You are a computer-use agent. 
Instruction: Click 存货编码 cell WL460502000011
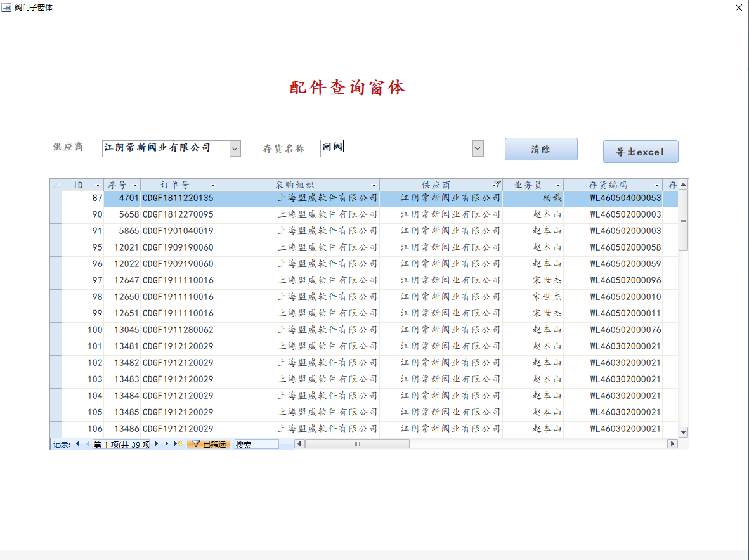[613, 313]
